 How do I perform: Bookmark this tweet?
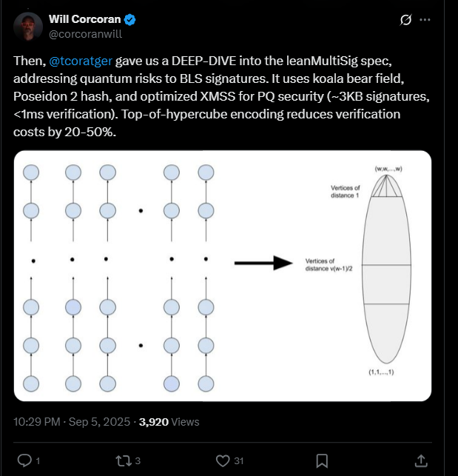pyautogui.click(x=322, y=460)
